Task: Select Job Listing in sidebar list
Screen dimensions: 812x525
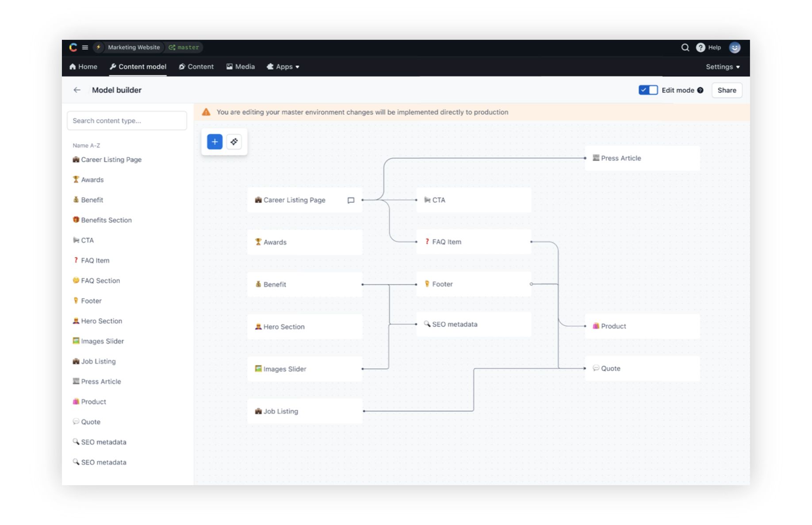Action: pyautogui.click(x=94, y=361)
